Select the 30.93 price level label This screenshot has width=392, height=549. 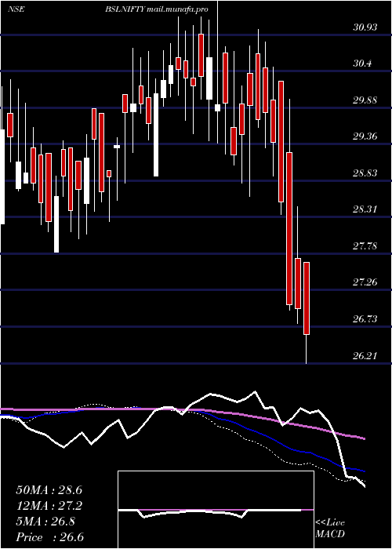click(365, 27)
